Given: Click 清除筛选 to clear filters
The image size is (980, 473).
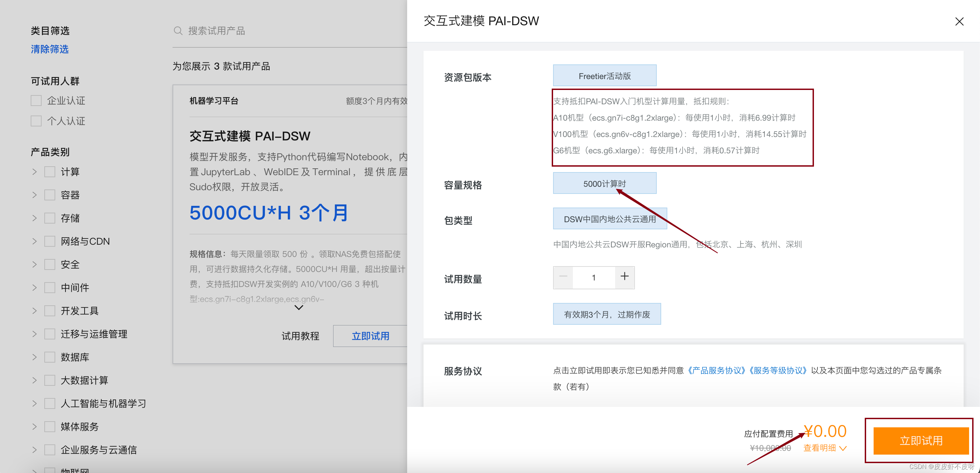Looking at the screenshot, I should 50,49.
